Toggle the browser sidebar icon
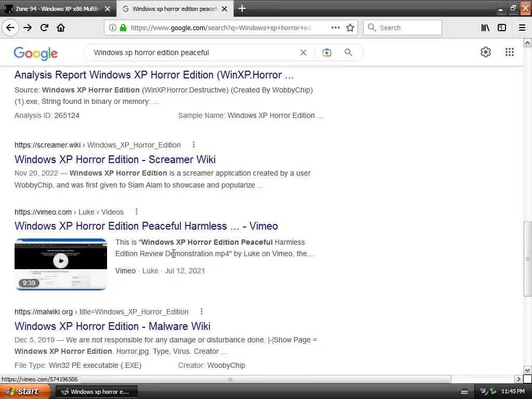The image size is (532, 399). point(502,28)
